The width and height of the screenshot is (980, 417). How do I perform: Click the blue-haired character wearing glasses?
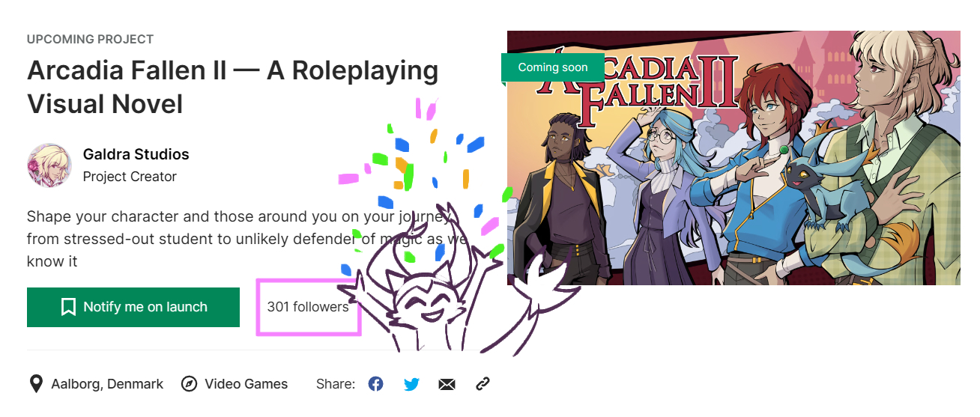659,195
